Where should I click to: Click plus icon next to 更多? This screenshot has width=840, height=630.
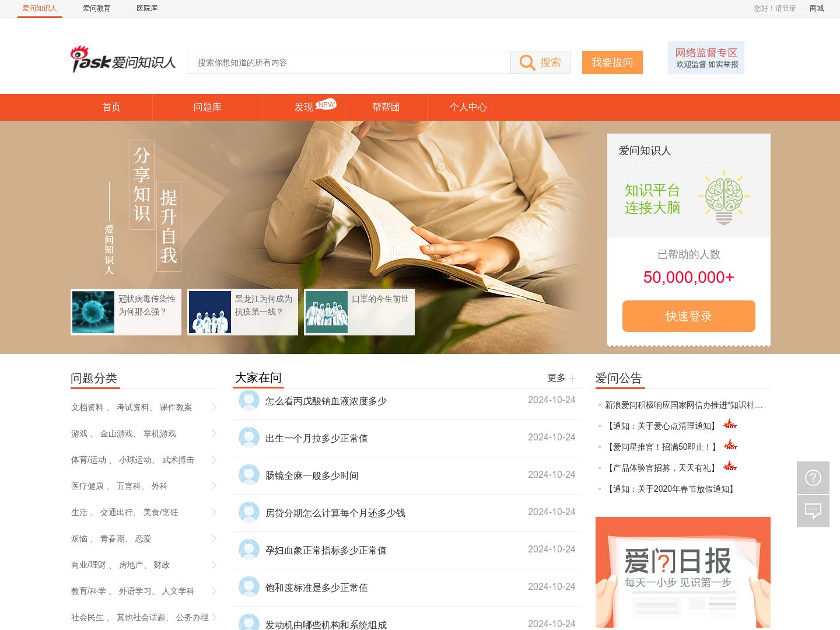(573, 379)
